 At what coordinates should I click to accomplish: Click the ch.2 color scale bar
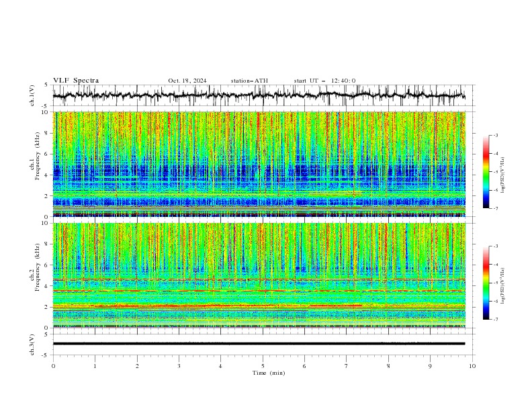point(486,283)
